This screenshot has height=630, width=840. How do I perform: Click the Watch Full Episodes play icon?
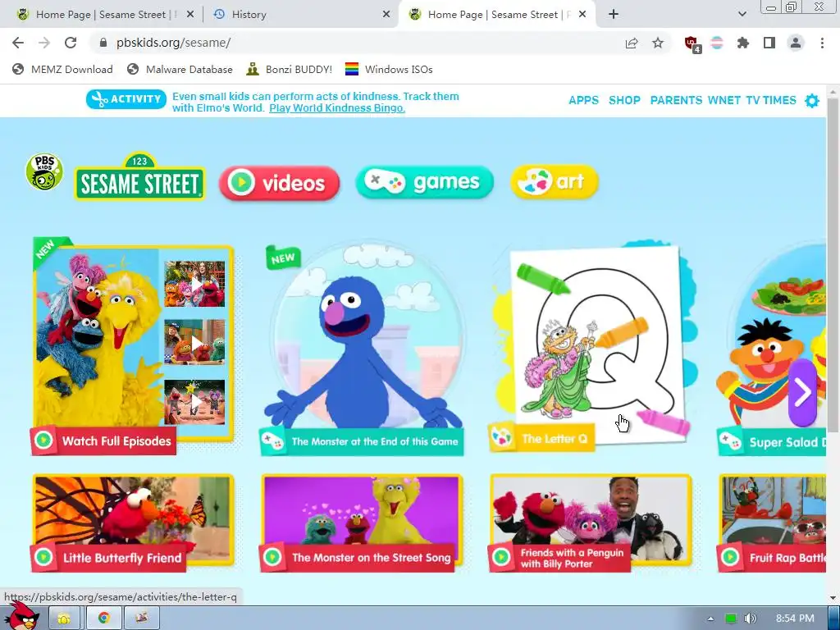pyautogui.click(x=43, y=441)
